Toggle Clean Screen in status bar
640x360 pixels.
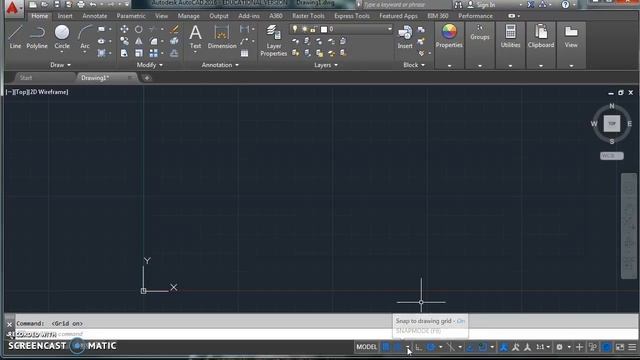(x=620, y=347)
